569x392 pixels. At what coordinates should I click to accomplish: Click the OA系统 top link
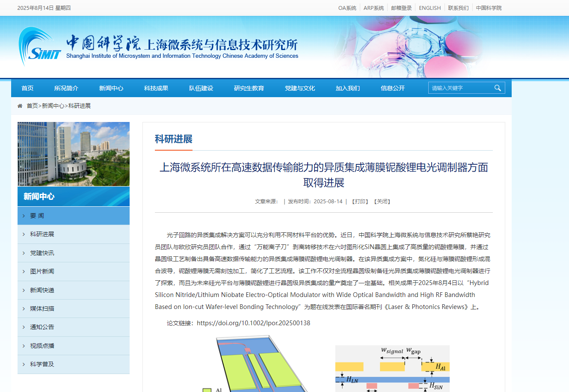click(347, 8)
